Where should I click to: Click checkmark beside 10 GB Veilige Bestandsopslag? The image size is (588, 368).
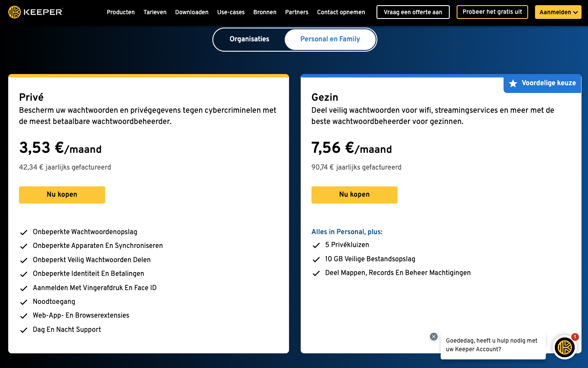coord(316,260)
